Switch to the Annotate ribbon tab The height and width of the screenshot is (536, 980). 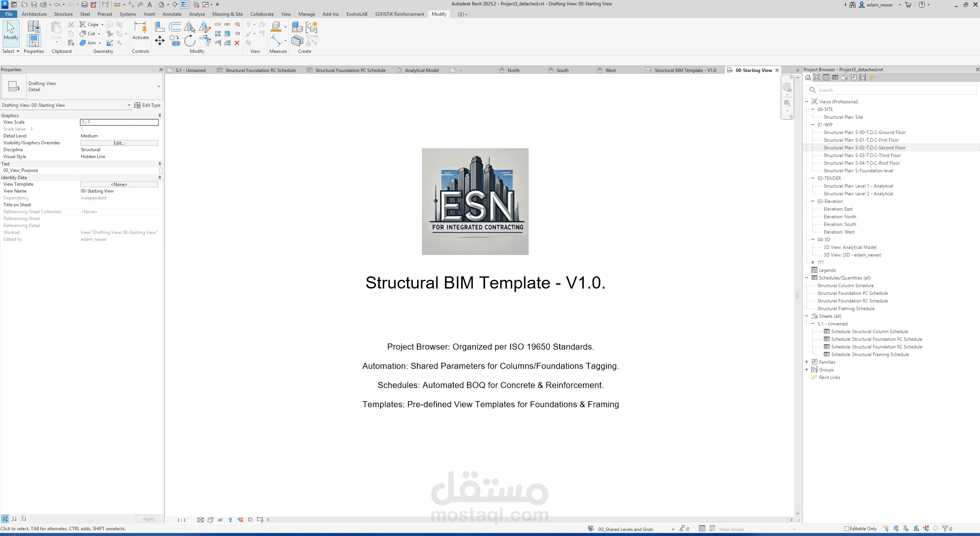tap(172, 14)
